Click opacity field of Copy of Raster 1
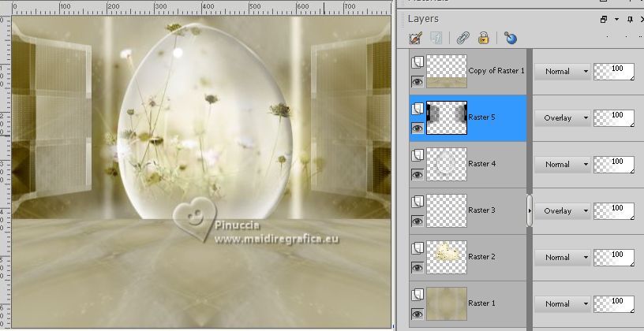Screen dimensions: 644x331 coord(614,72)
